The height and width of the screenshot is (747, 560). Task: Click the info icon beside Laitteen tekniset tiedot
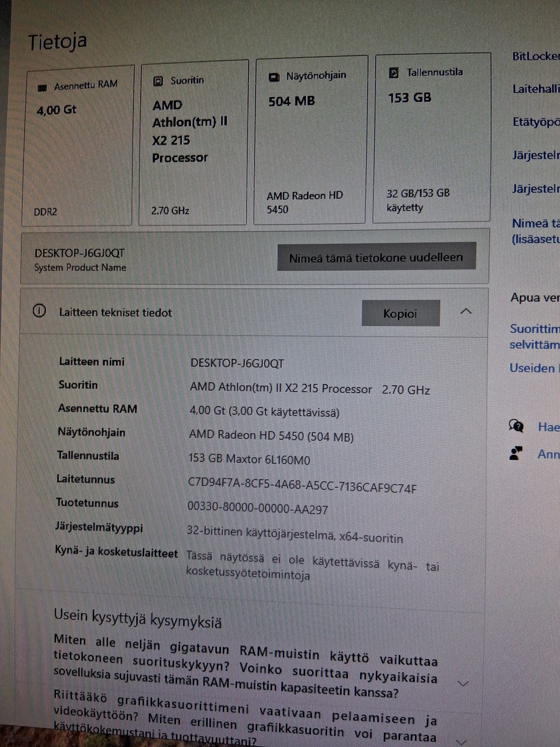[x=39, y=311]
